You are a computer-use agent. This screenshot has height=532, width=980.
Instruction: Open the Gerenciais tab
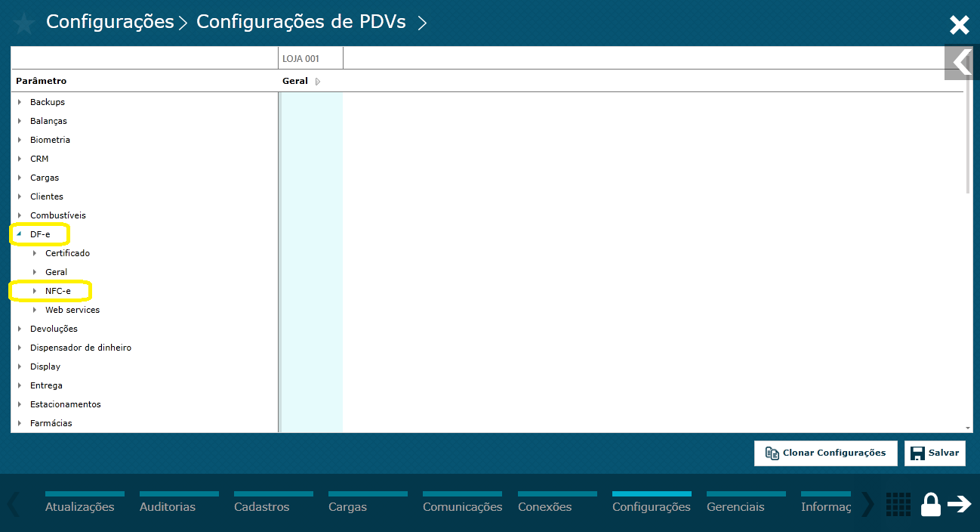pos(735,506)
